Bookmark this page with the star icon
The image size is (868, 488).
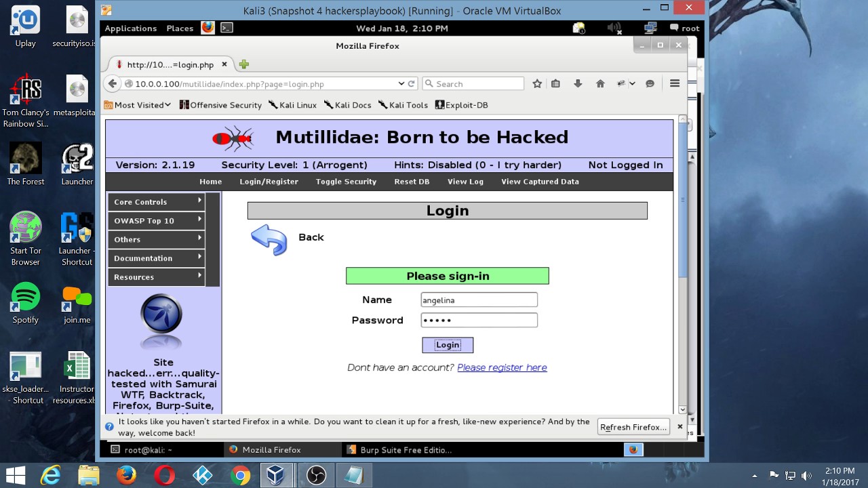tap(537, 83)
